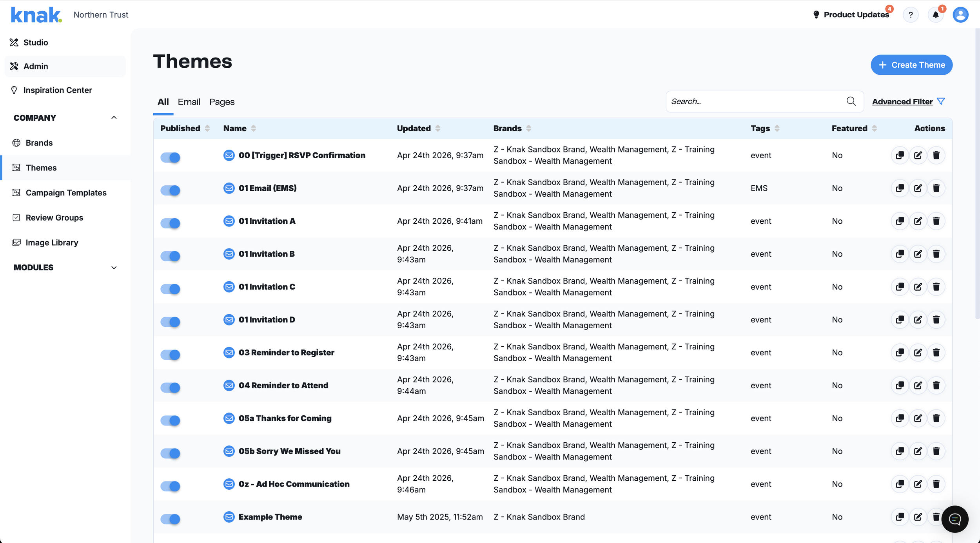Duplicate the Example Theme row
Image resolution: width=980 pixels, height=543 pixels.
(900, 517)
